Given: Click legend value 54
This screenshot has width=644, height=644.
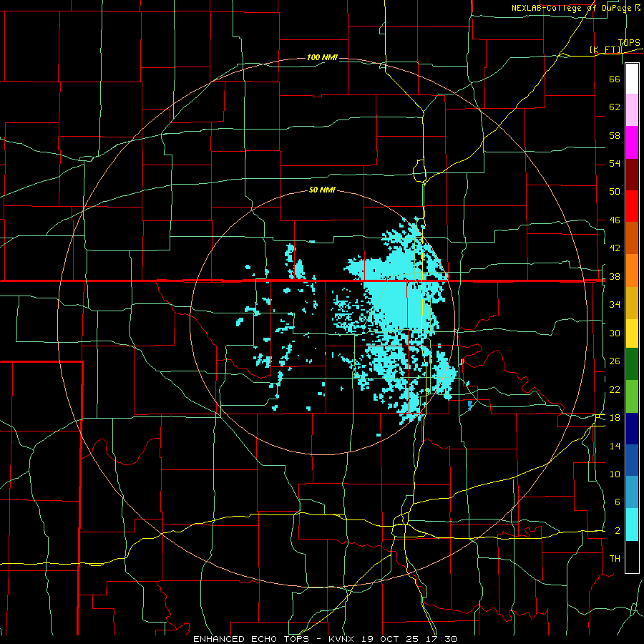Looking at the screenshot, I should [x=615, y=163].
